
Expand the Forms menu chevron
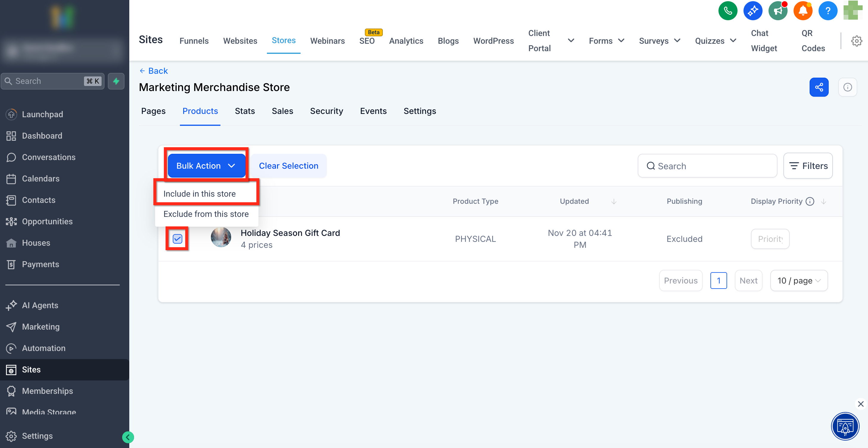click(621, 41)
